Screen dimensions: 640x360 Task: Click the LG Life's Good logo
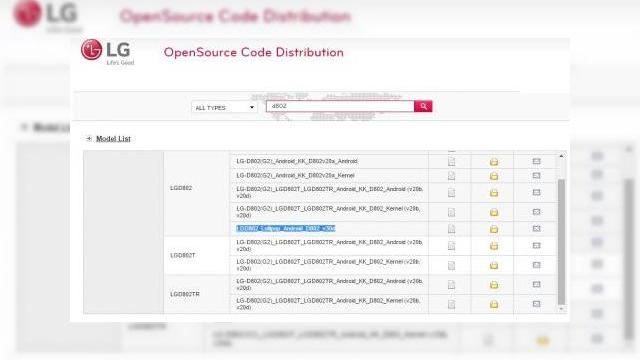(107, 52)
